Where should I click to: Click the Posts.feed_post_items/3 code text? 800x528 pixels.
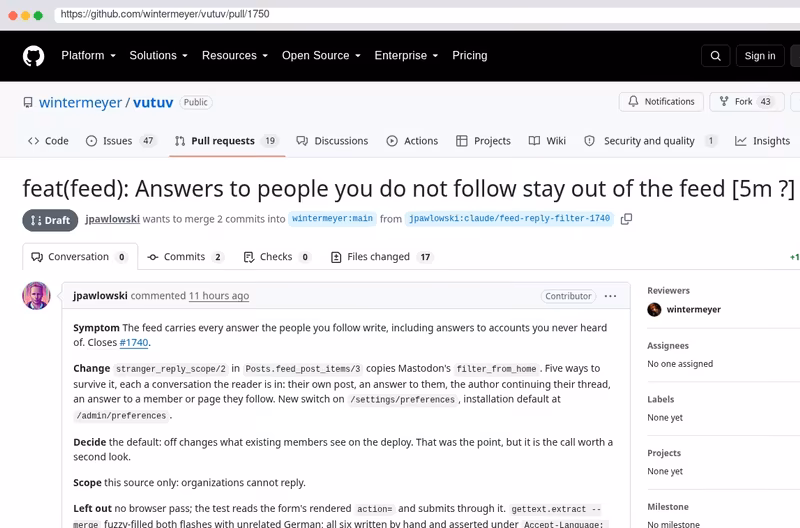(303, 369)
